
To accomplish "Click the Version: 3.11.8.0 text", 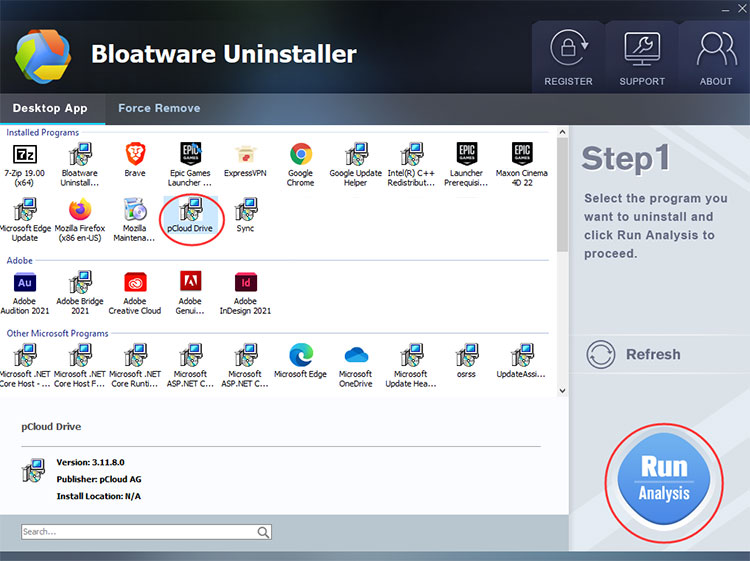I will (90, 462).
